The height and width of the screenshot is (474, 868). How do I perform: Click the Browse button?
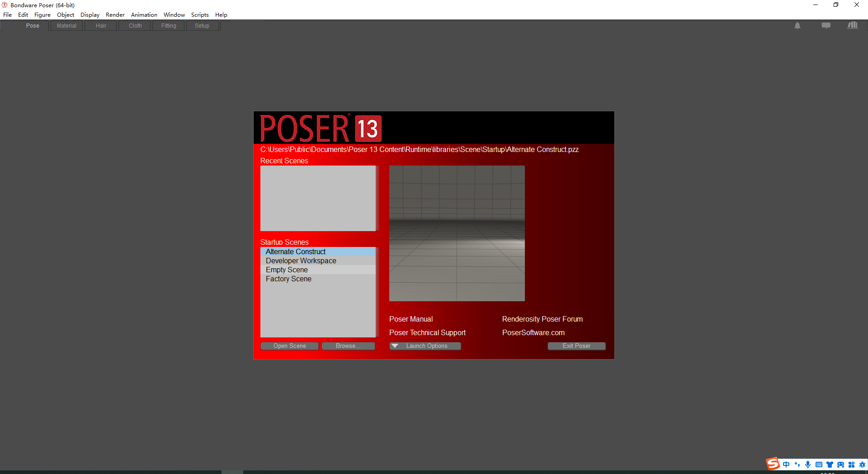pyautogui.click(x=348, y=346)
